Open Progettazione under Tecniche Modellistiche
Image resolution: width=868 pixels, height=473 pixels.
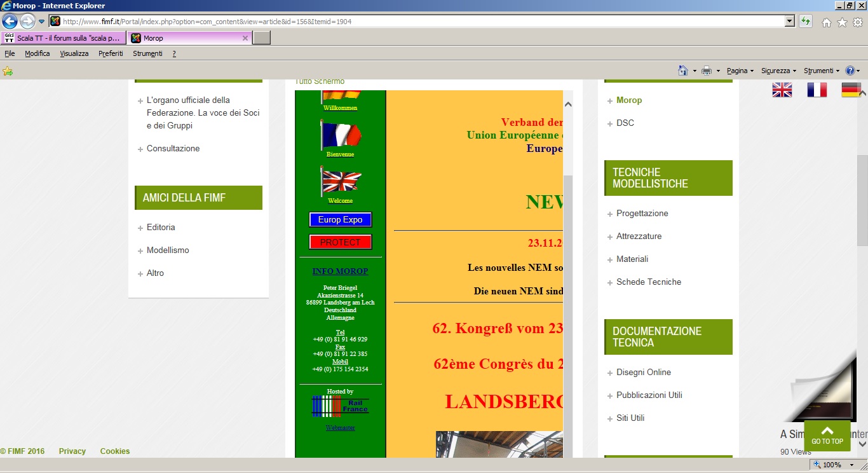(x=642, y=213)
